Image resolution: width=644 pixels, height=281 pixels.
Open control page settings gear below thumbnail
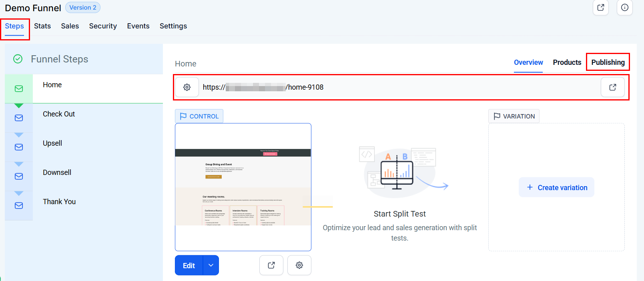pos(299,265)
